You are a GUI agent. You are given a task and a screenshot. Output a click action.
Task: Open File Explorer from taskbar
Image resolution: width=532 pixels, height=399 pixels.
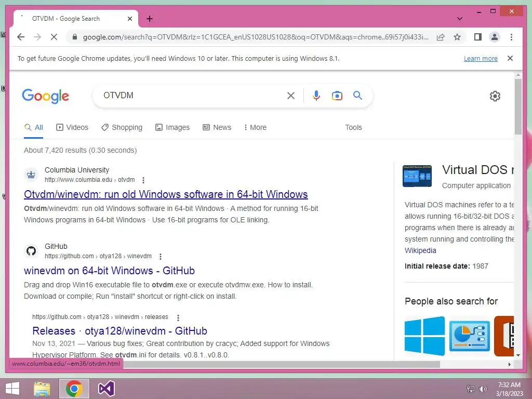pyautogui.click(x=42, y=389)
